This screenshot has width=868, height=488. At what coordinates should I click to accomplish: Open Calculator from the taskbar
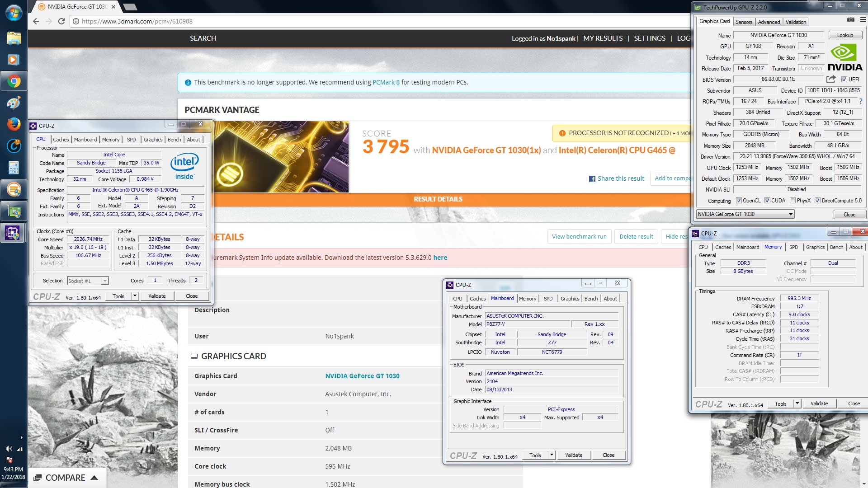(x=14, y=168)
